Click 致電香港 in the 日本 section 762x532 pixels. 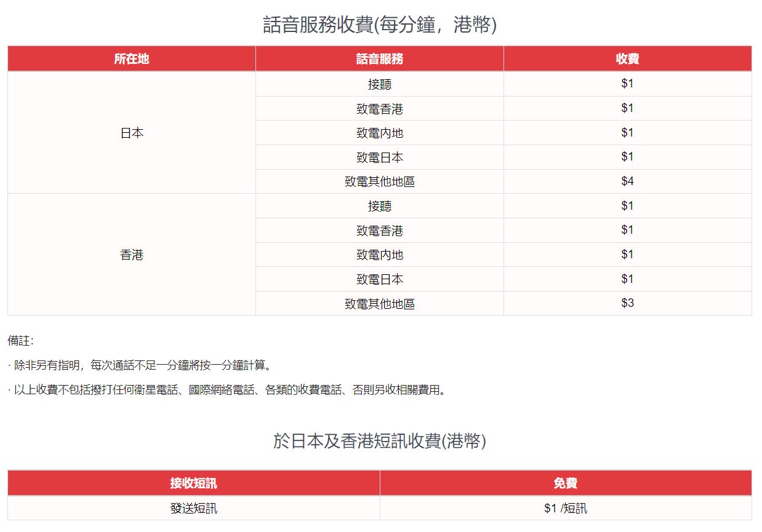coord(379,109)
